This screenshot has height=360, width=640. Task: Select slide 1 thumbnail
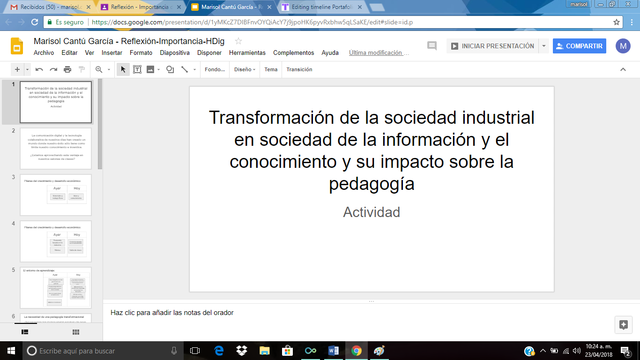click(x=56, y=102)
